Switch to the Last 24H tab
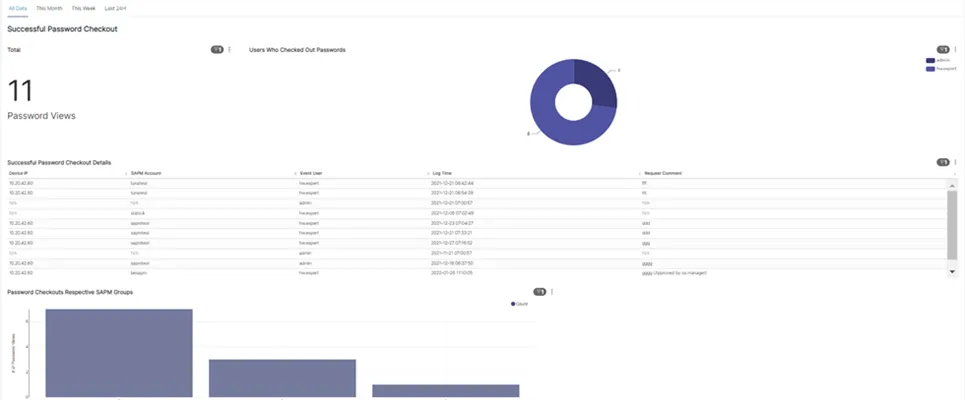 point(115,9)
